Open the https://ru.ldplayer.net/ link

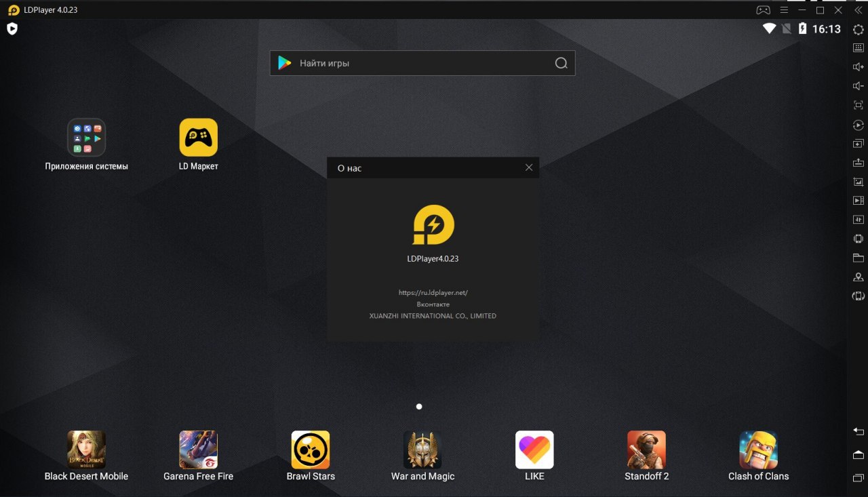[x=433, y=293]
